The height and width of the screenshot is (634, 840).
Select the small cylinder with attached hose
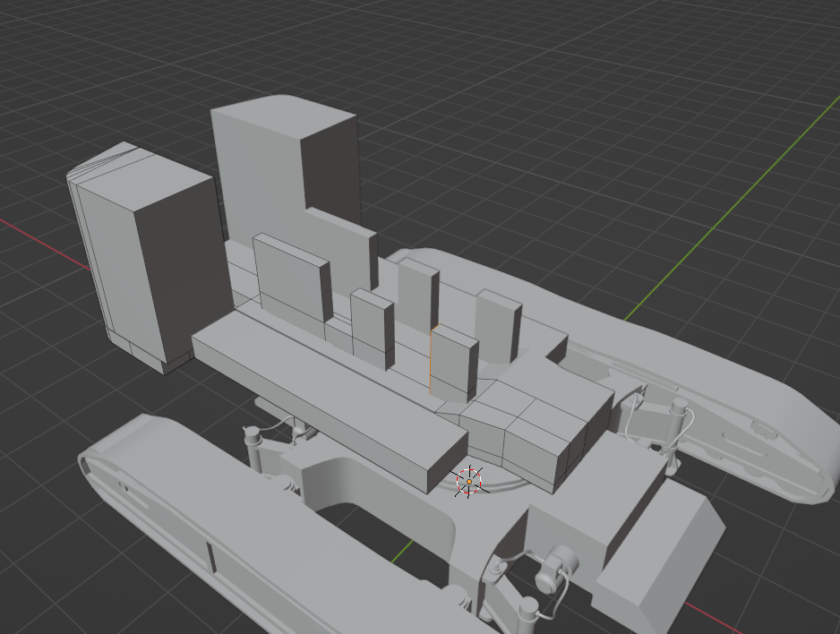click(555, 570)
